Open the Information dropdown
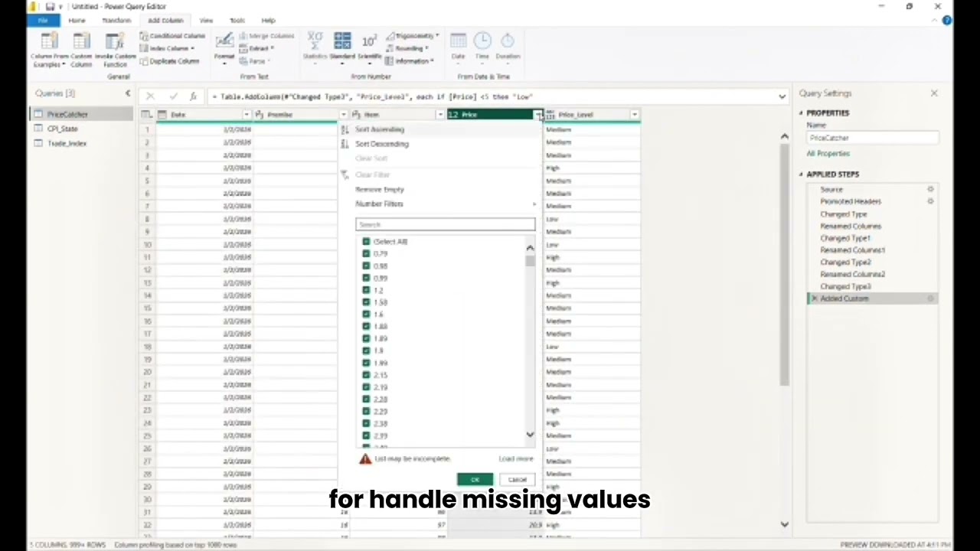 pyautogui.click(x=410, y=61)
